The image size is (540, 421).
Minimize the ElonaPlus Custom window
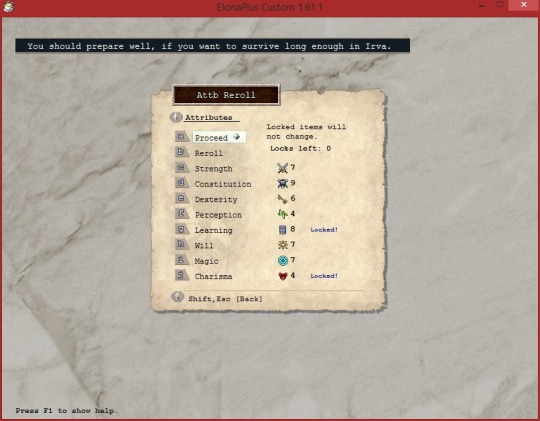482,6
